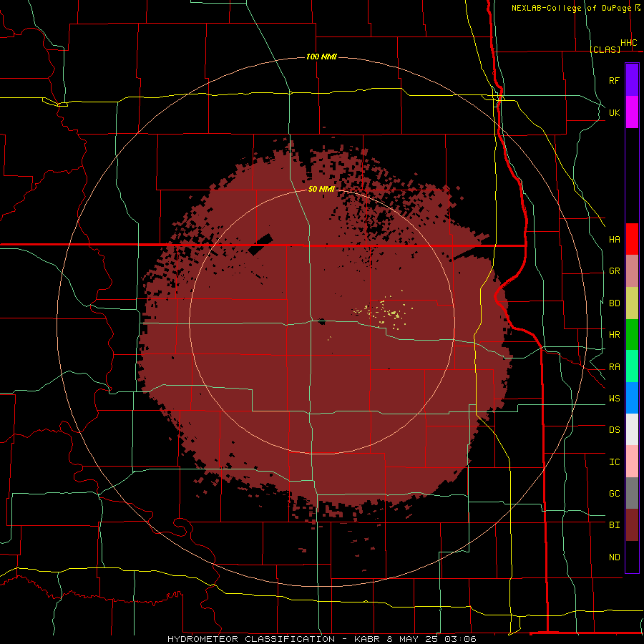This screenshot has width=644, height=644.
Task: Click the HA legend label
Action: pos(614,240)
